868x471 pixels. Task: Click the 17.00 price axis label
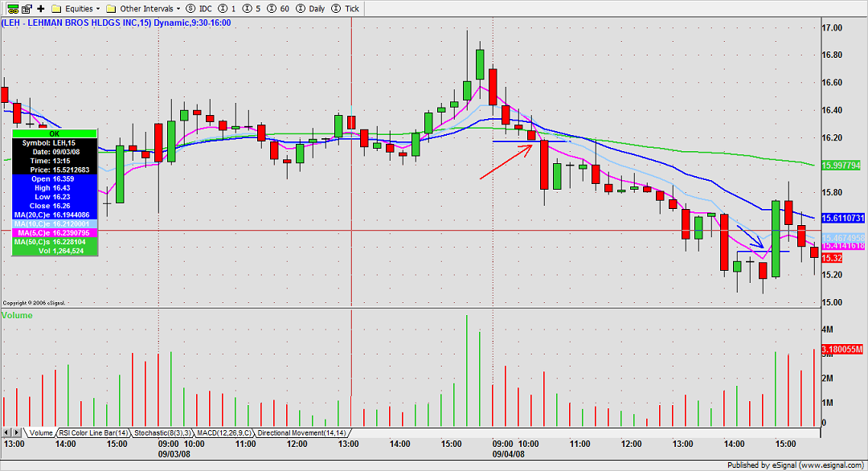[832, 27]
